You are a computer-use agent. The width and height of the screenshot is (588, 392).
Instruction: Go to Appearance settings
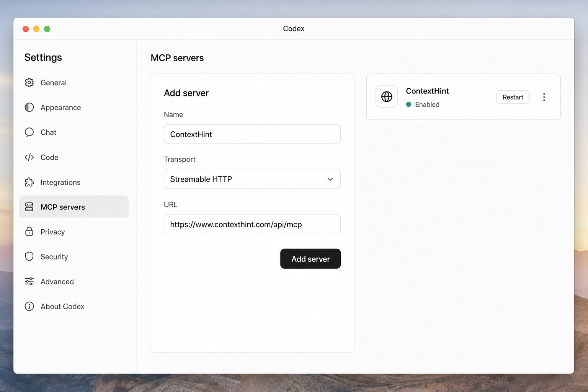point(74,108)
